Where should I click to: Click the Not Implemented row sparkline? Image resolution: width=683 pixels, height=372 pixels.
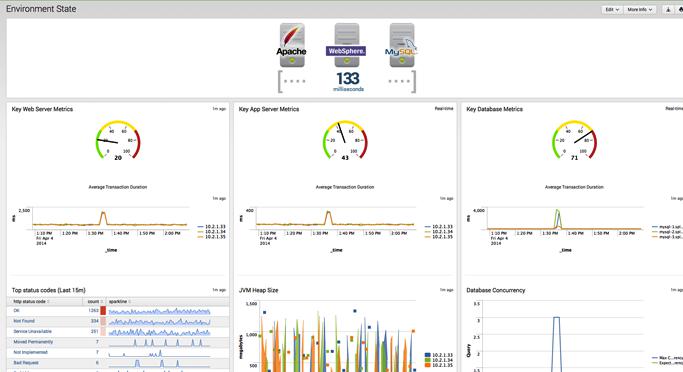[x=159, y=353]
